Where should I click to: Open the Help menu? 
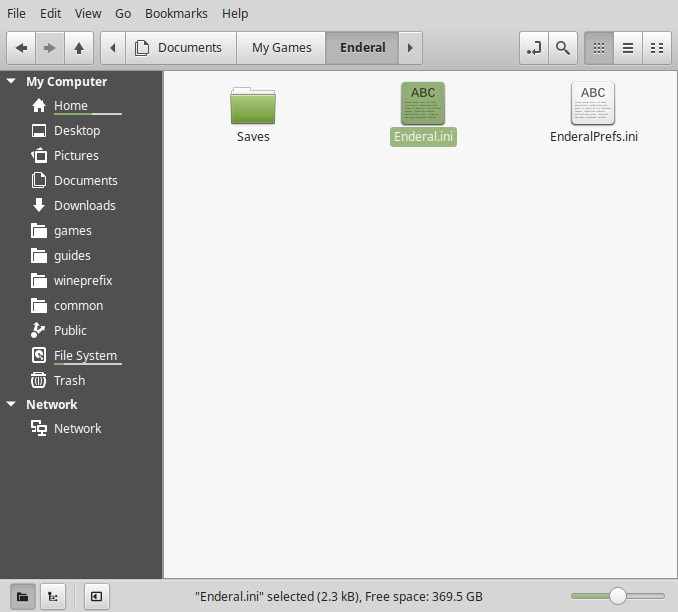[x=235, y=13]
